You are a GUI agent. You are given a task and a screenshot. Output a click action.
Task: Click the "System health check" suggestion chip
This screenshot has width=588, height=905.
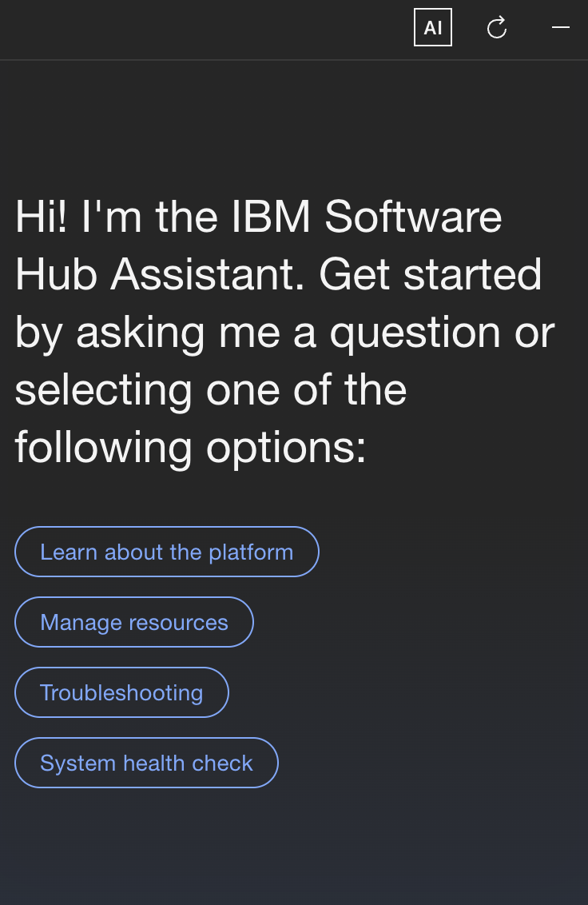(146, 763)
